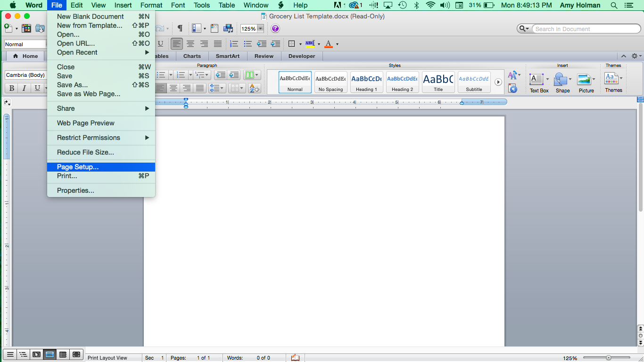Switch to the Developer ribbon tab
Image resolution: width=644 pixels, height=362 pixels.
pos(302,56)
